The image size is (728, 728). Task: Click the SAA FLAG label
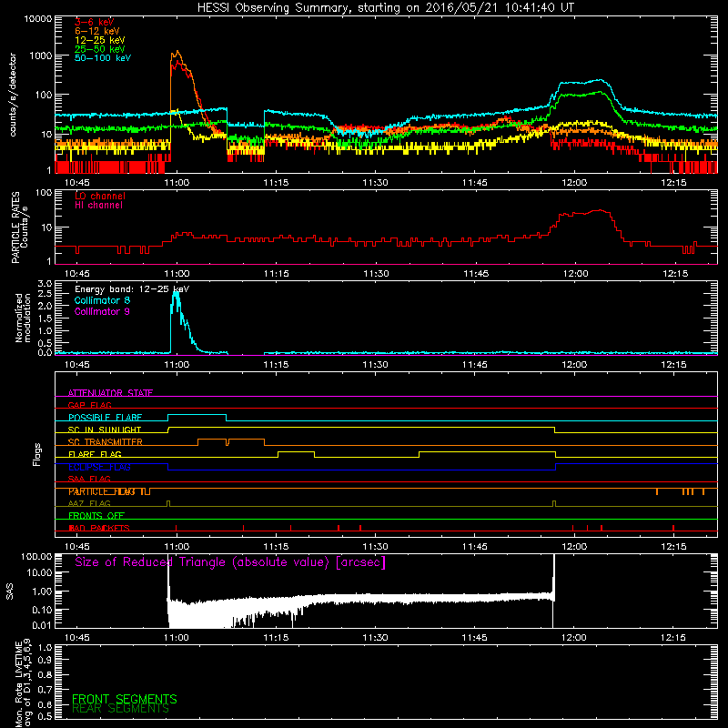click(89, 479)
